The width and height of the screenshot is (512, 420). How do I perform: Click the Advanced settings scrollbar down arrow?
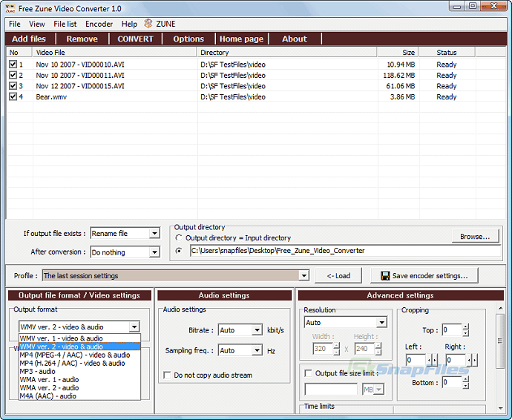click(500, 408)
